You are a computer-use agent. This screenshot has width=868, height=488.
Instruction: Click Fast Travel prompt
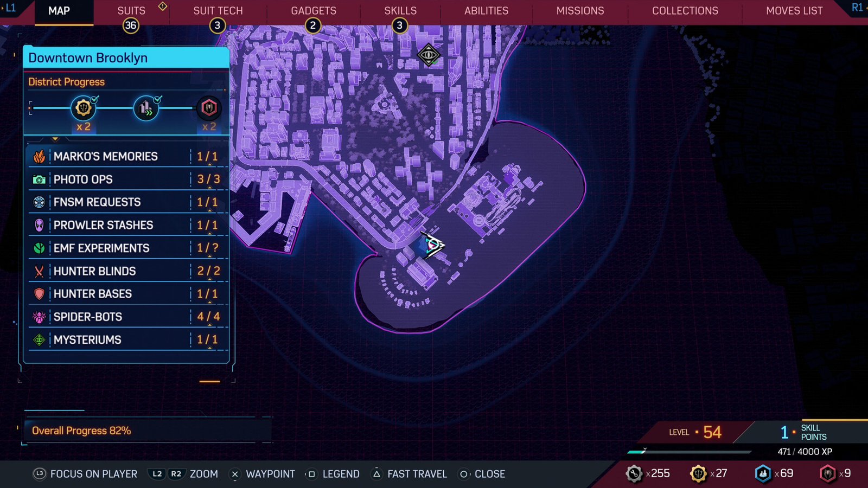[x=409, y=474]
